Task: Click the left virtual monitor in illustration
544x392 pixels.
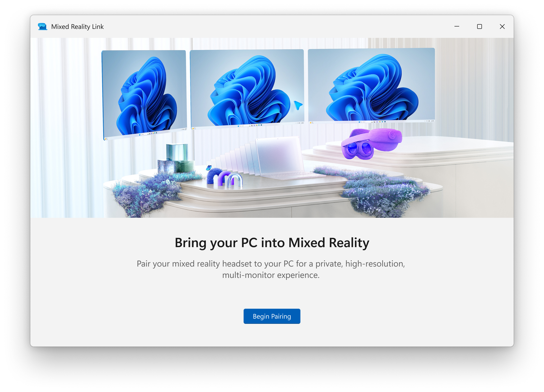Action: tap(144, 95)
